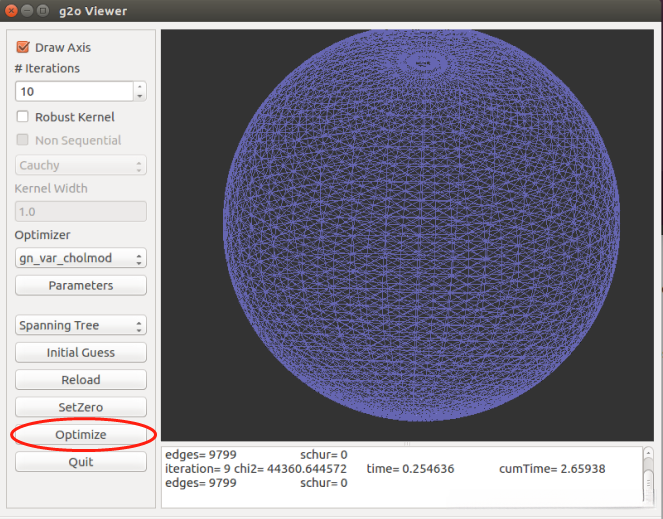Viewport: 663px width, 519px height.
Task: Click the 'g2o Viewer' window title
Action: coord(93,11)
